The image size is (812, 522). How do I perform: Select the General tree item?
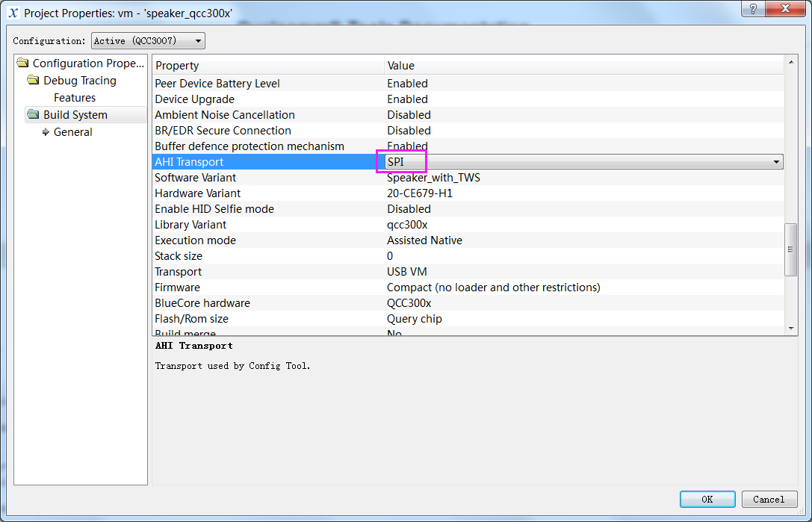tap(73, 132)
